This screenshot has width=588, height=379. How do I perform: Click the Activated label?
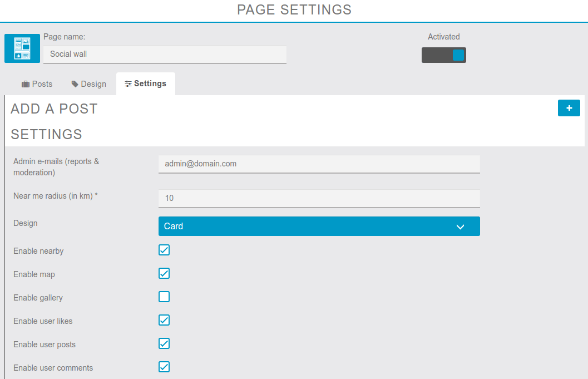[x=443, y=37]
